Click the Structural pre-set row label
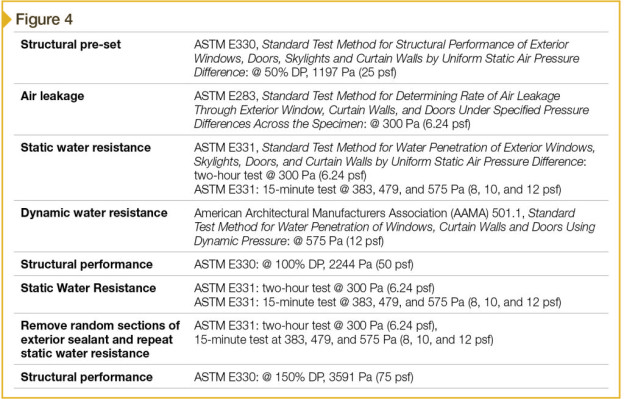The height and width of the screenshot is (399, 624). pyautogui.click(x=70, y=44)
